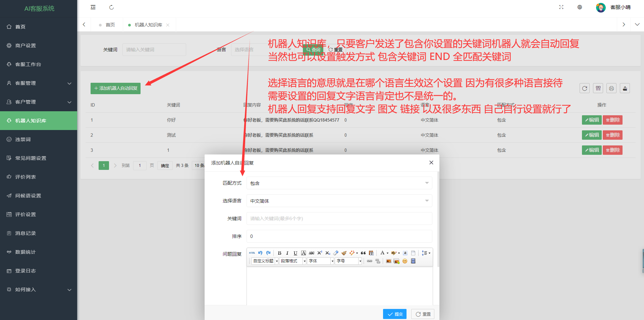Click 添加机器人自动回复 add button
This screenshot has width=644, height=320.
[115, 88]
